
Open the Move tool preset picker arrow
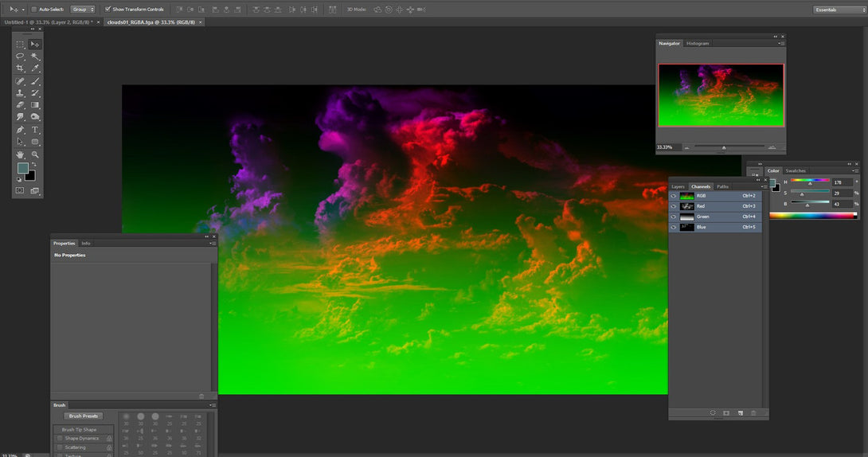point(23,10)
